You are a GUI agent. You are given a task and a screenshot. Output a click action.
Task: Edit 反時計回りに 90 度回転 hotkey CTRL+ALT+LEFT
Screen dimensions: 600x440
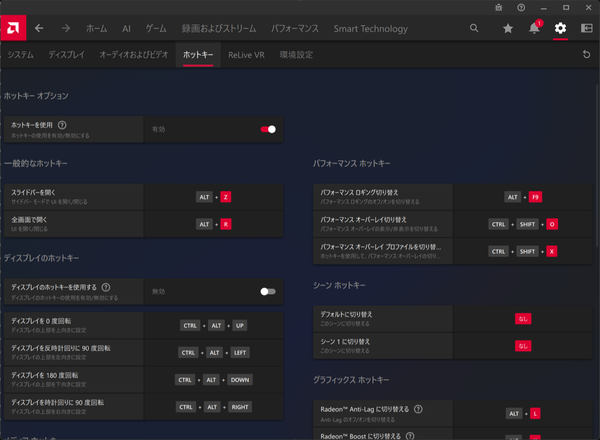tap(214, 353)
